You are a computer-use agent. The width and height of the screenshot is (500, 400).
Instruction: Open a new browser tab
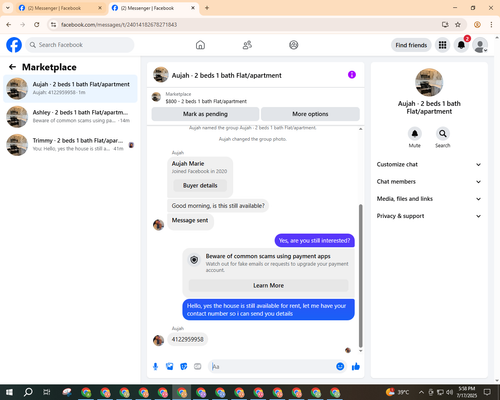pyautogui.click(x=207, y=8)
